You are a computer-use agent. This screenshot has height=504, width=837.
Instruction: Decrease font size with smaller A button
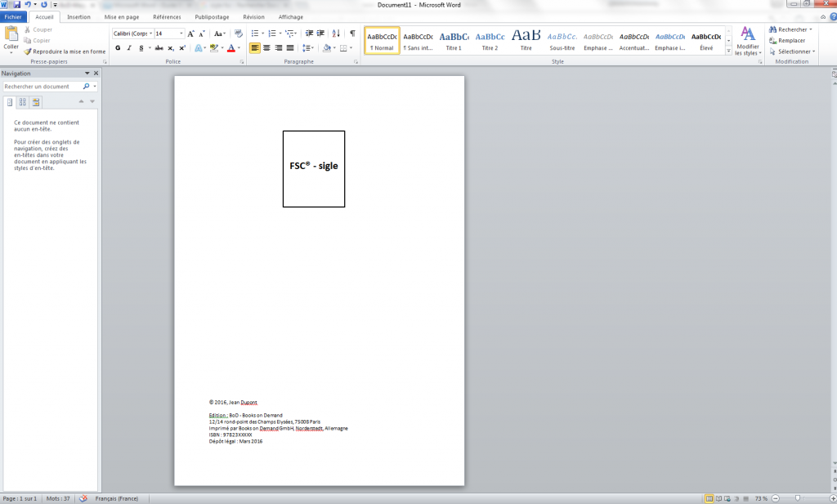tap(202, 33)
